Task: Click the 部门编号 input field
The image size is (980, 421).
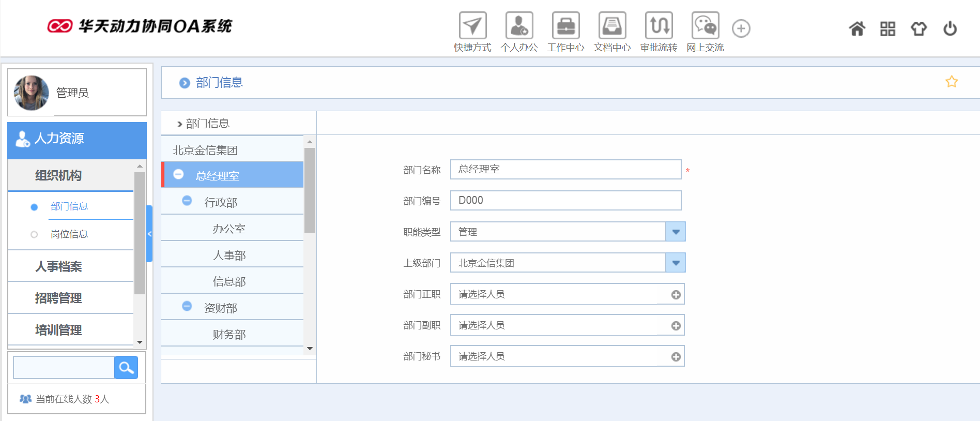Action: (565, 201)
